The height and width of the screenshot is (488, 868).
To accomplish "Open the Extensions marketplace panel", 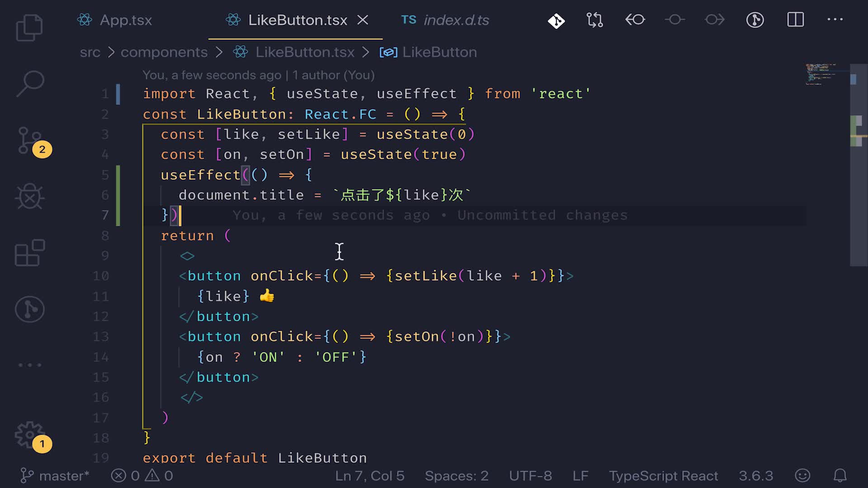I will (x=29, y=253).
